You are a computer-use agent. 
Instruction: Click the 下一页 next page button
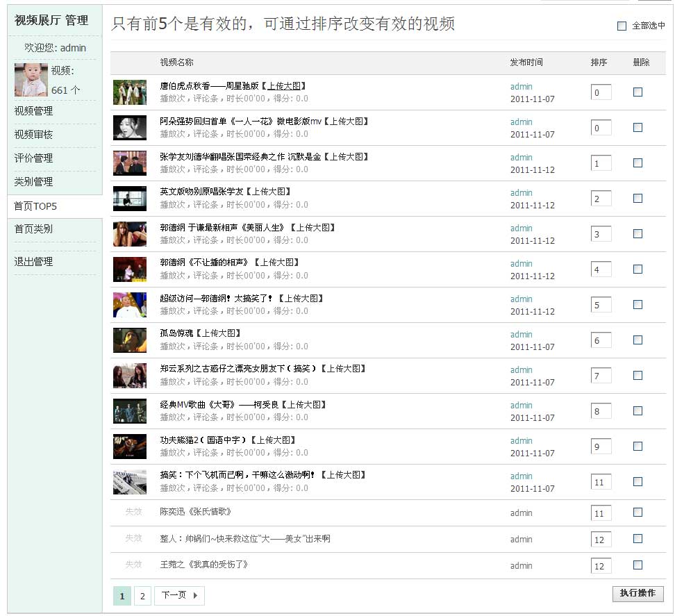[x=179, y=596]
